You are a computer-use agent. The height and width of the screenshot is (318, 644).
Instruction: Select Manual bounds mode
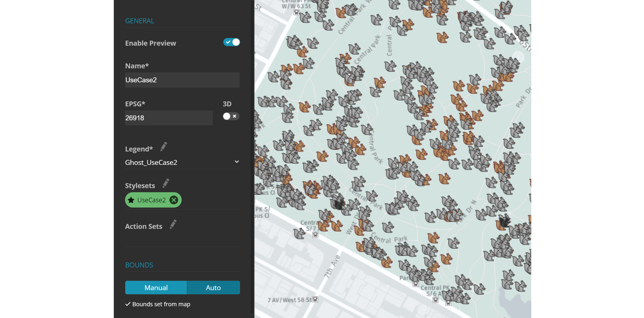point(156,287)
